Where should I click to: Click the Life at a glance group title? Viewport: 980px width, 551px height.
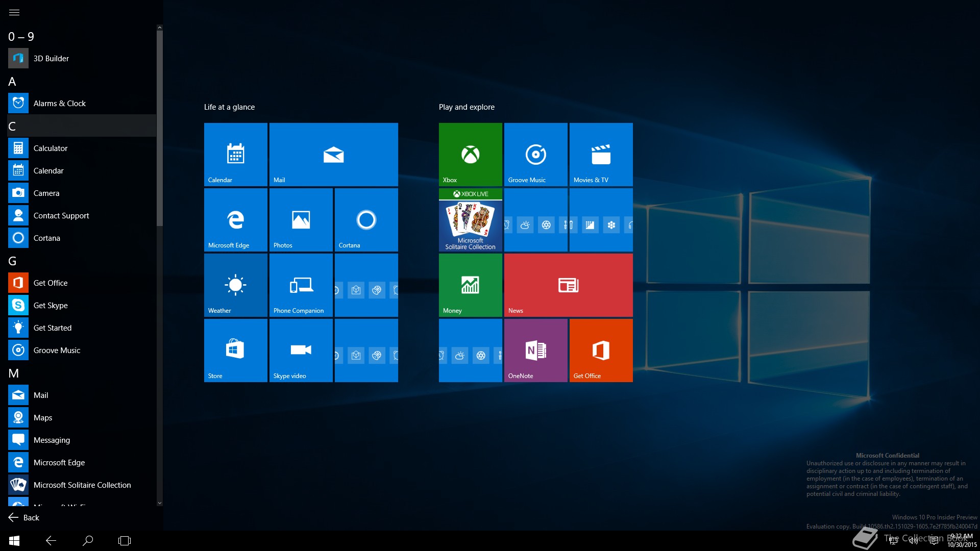tap(229, 107)
